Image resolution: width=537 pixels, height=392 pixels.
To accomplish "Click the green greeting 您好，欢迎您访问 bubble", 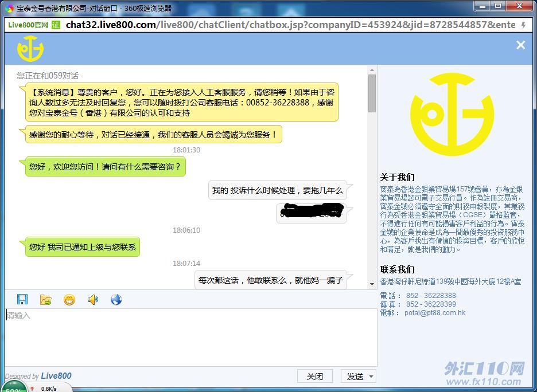I will [x=105, y=167].
